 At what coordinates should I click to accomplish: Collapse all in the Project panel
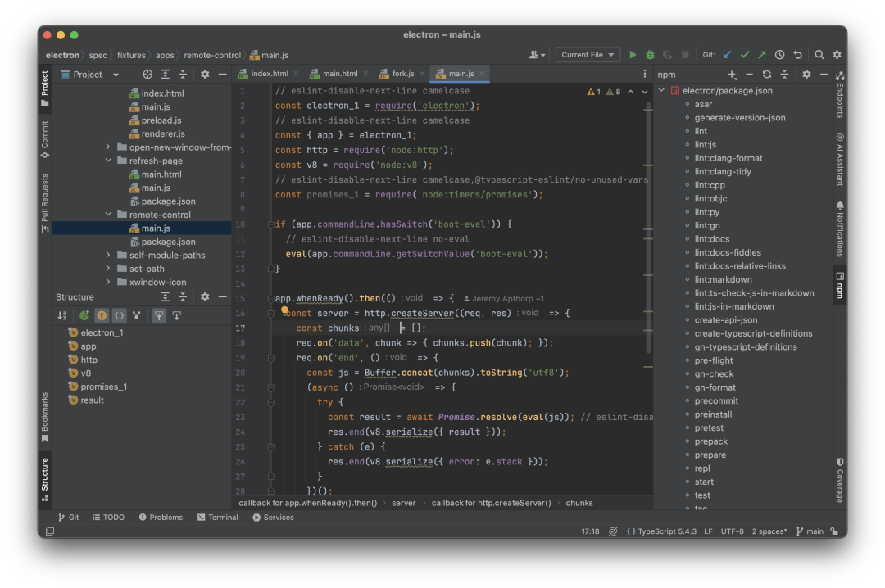pyautogui.click(x=183, y=75)
